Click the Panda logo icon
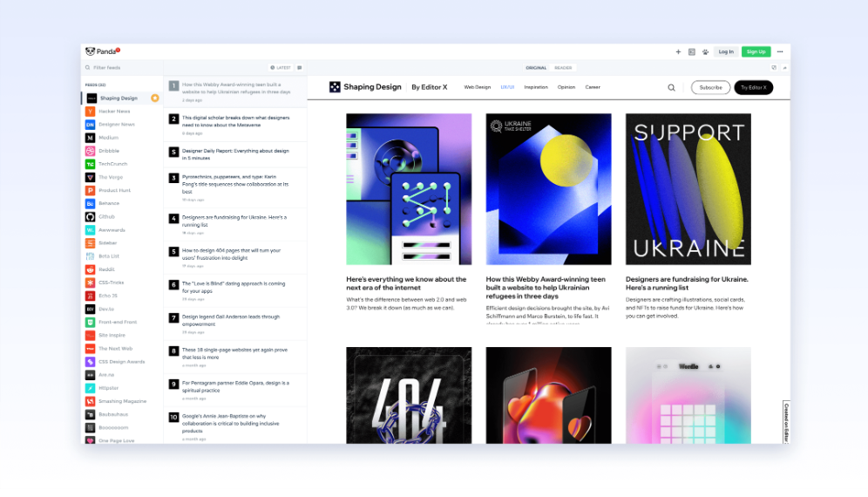The image size is (868, 497). pyautogui.click(x=91, y=51)
